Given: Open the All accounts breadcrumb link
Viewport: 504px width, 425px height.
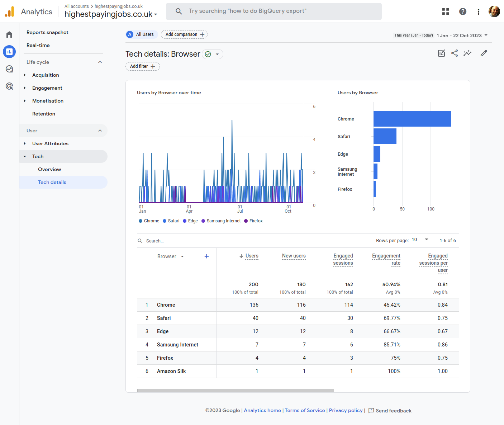Looking at the screenshot, I should tap(77, 6).
